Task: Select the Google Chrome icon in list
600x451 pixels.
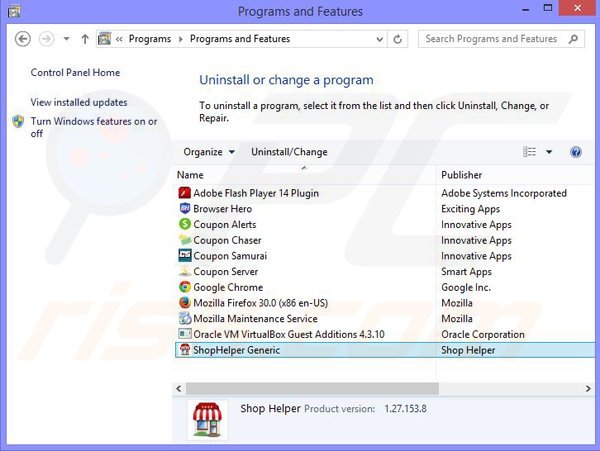Action: click(x=184, y=287)
